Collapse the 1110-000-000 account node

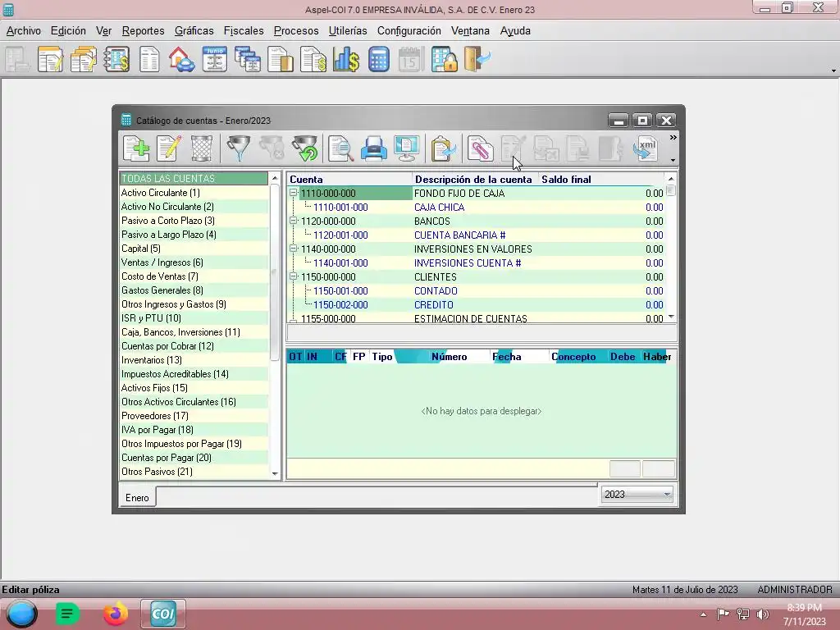point(293,193)
